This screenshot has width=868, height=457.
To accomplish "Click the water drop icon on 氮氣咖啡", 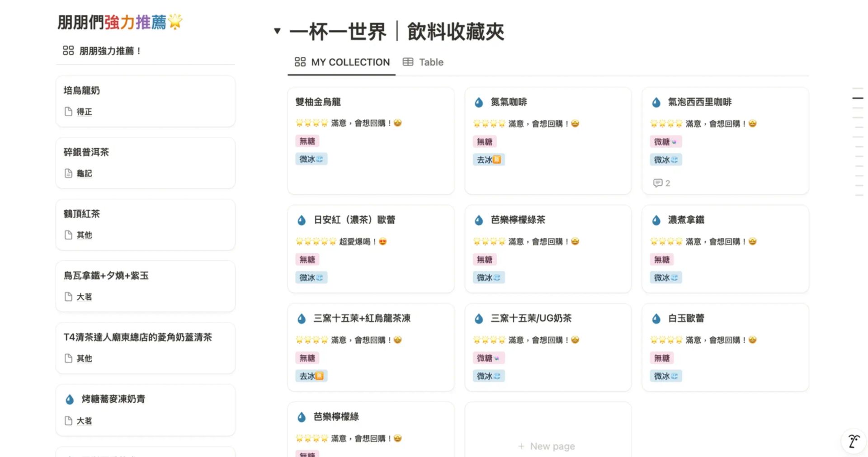I will pos(479,103).
